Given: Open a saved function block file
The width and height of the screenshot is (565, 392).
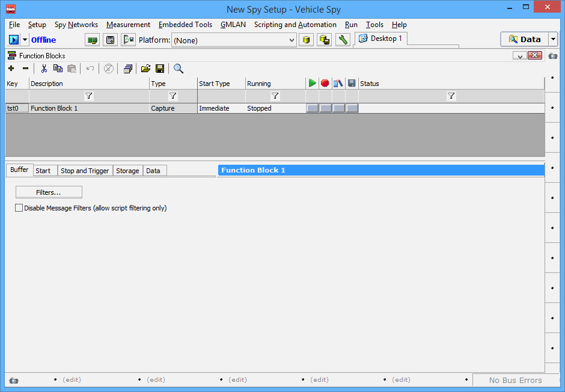Looking at the screenshot, I should pyautogui.click(x=145, y=69).
